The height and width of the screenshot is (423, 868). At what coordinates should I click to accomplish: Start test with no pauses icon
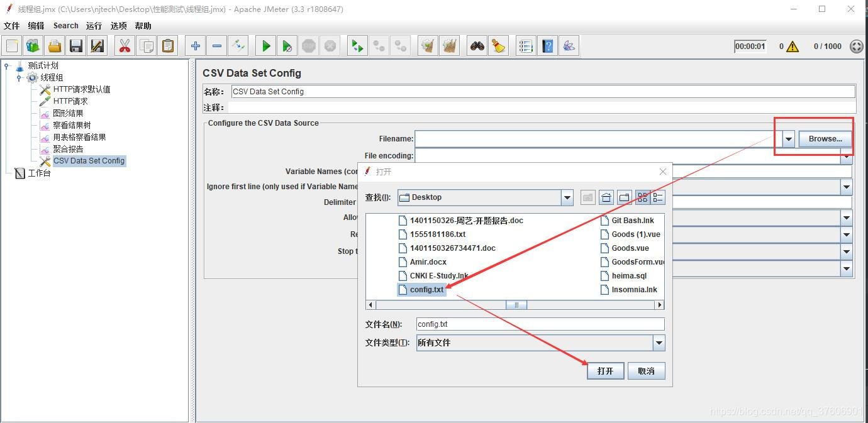pos(287,46)
